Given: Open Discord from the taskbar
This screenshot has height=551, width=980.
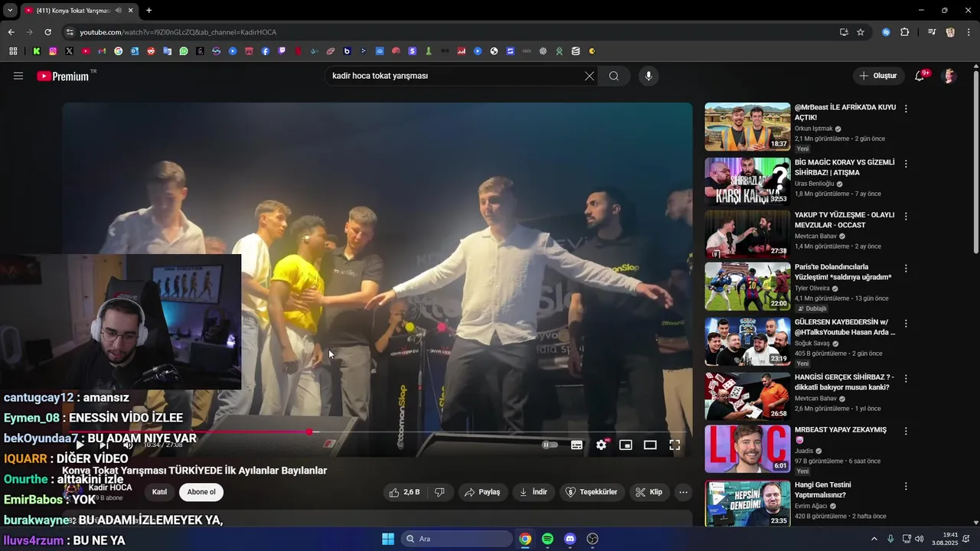Looking at the screenshot, I should pos(570,539).
